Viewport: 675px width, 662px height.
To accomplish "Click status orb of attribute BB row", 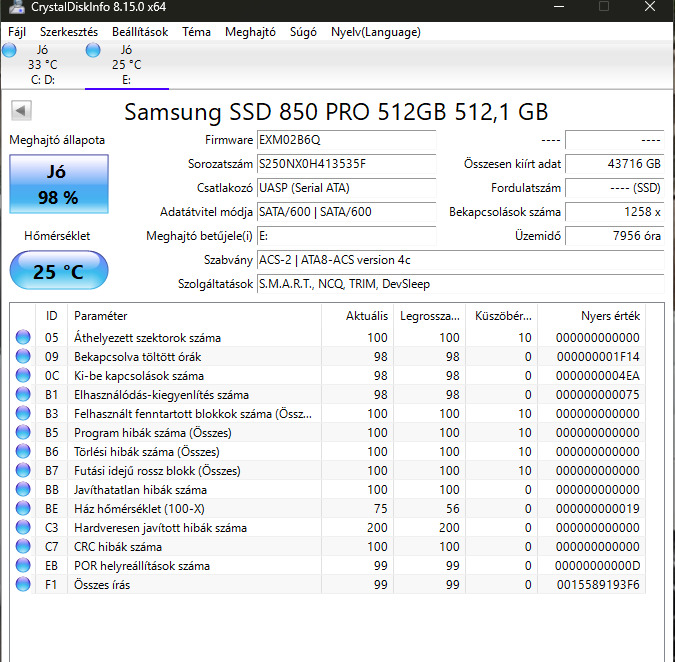I will pos(23,489).
